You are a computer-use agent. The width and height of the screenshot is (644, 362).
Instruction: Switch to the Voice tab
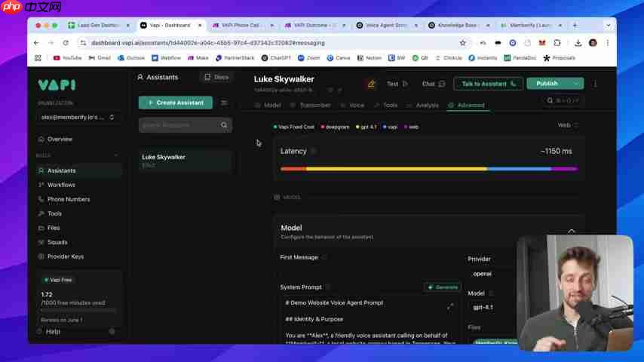pyautogui.click(x=352, y=105)
